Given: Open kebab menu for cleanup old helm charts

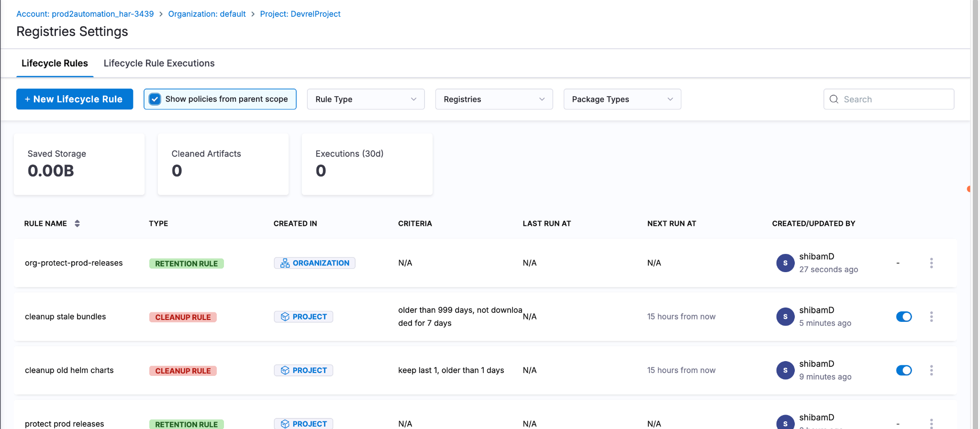Looking at the screenshot, I should coord(931,370).
